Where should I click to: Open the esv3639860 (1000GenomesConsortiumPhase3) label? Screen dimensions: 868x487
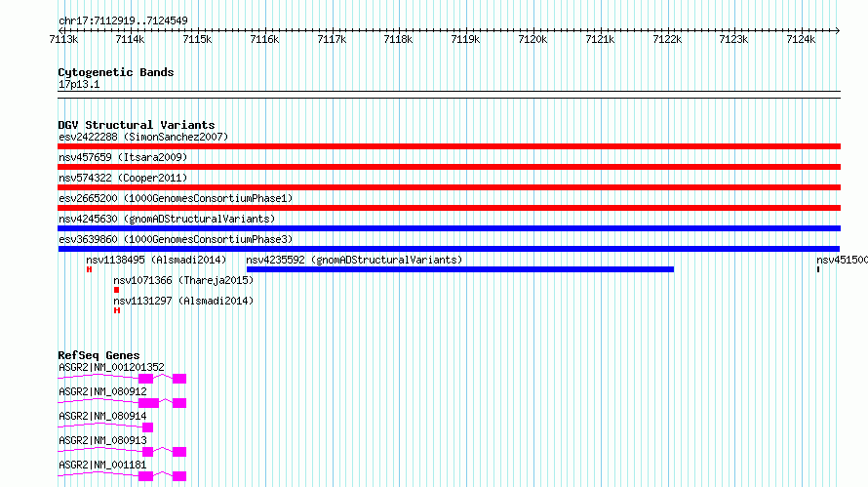point(176,239)
